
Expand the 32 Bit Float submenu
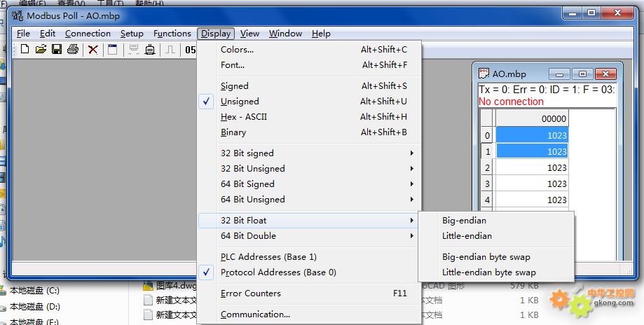tap(310, 221)
